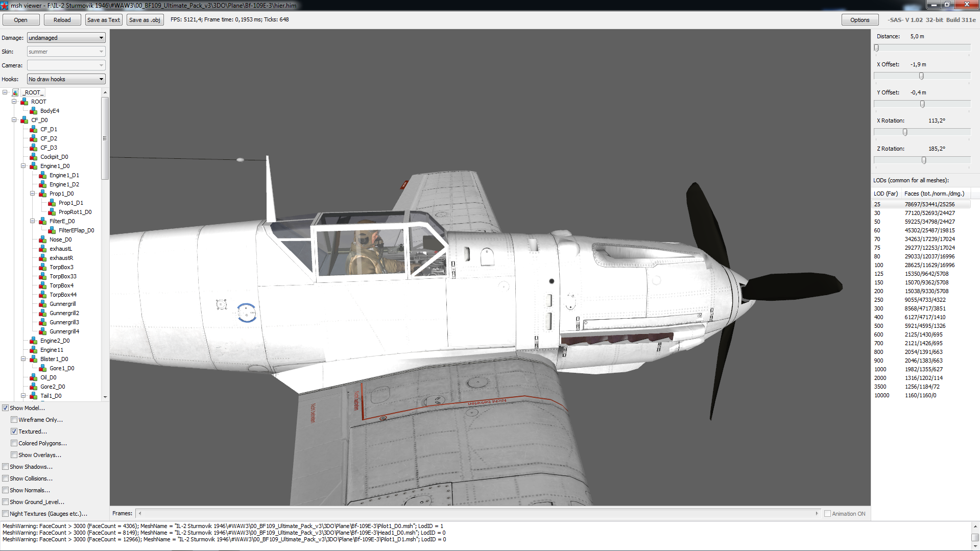Click the Tail1_D0 node icon
This screenshot has height=551, width=980.
point(33,396)
